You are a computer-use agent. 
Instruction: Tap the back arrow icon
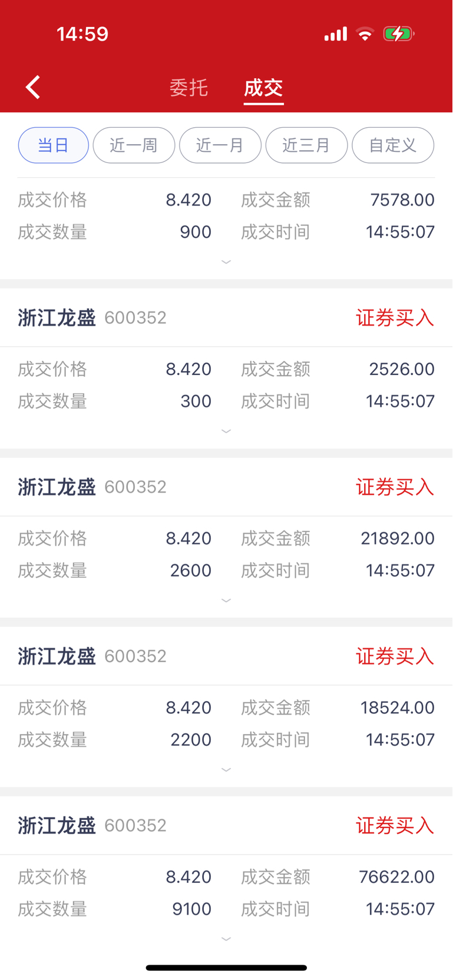(33, 88)
